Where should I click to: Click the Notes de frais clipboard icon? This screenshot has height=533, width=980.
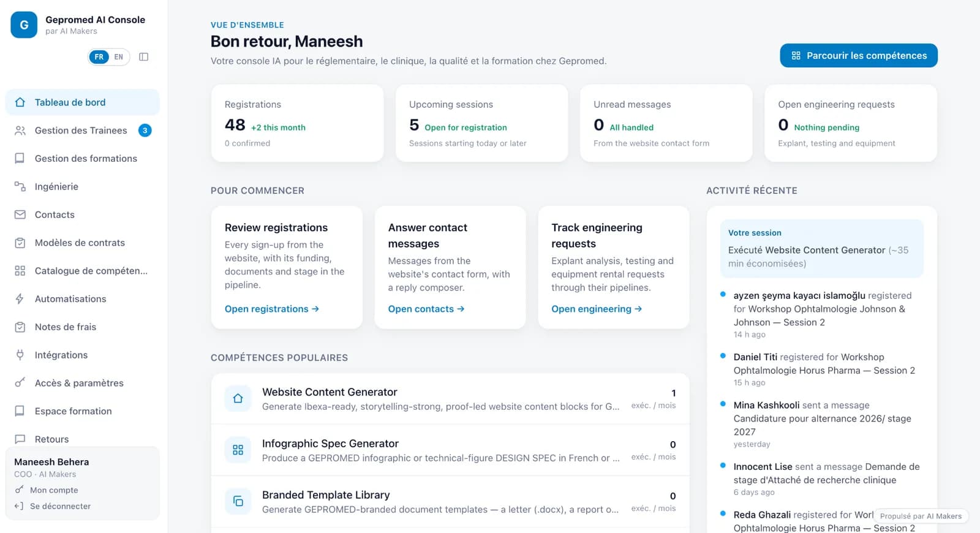pyautogui.click(x=20, y=327)
